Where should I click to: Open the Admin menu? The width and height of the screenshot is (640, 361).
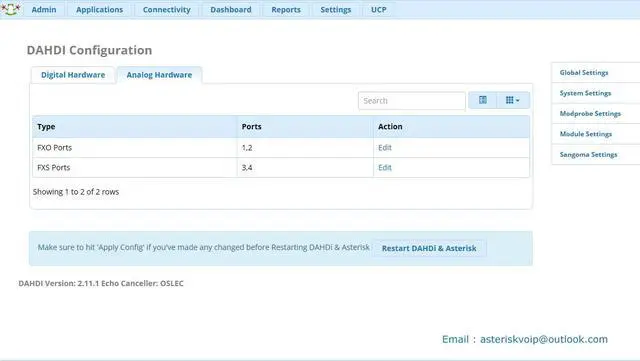pos(44,9)
